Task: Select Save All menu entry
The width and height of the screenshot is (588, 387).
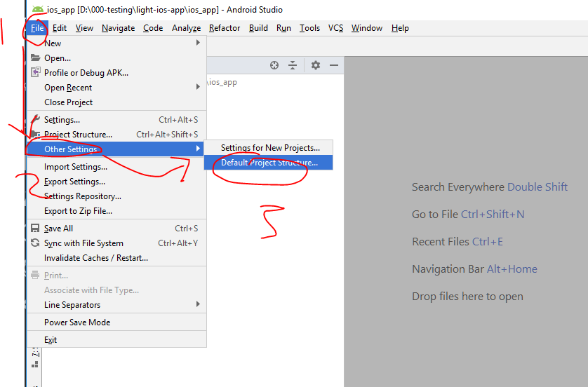Action: pyautogui.click(x=116, y=229)
